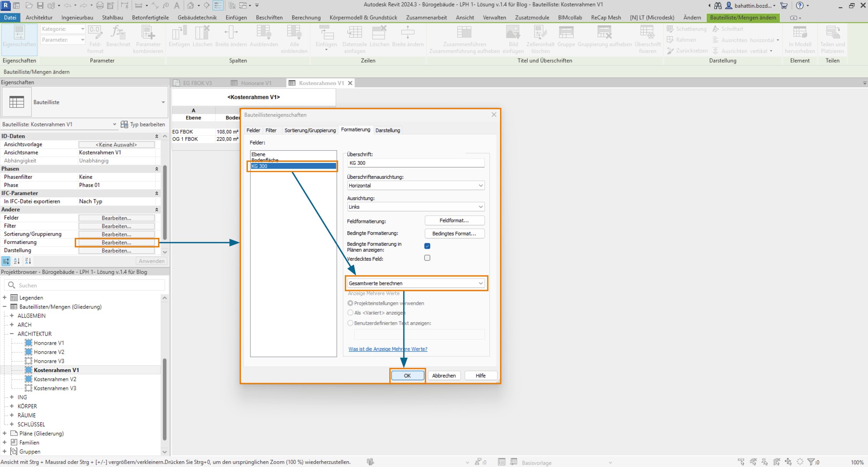Click Parameter kombinieren icon

pyautogui.click(x=148, y=39)
